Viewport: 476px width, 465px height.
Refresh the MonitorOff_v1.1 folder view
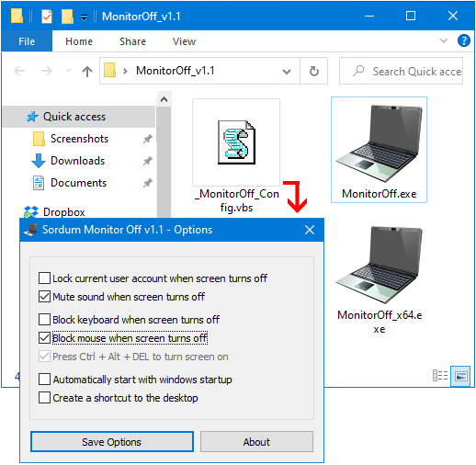pos(313,71)
